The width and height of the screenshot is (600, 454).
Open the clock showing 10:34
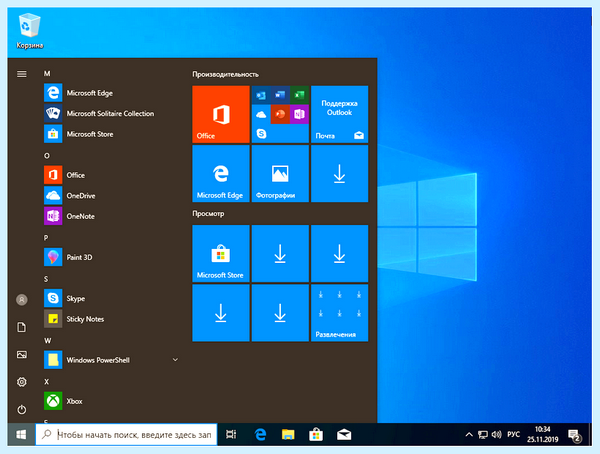pos(543,434)
